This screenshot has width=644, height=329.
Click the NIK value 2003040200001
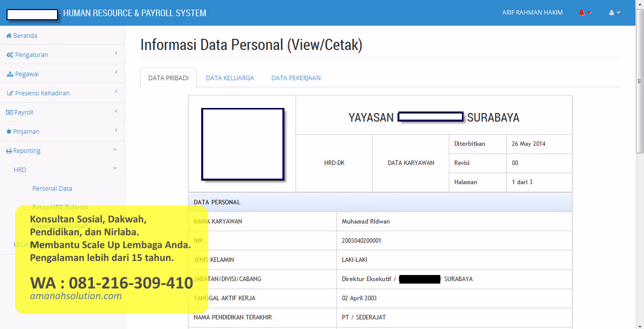[361, 241]
